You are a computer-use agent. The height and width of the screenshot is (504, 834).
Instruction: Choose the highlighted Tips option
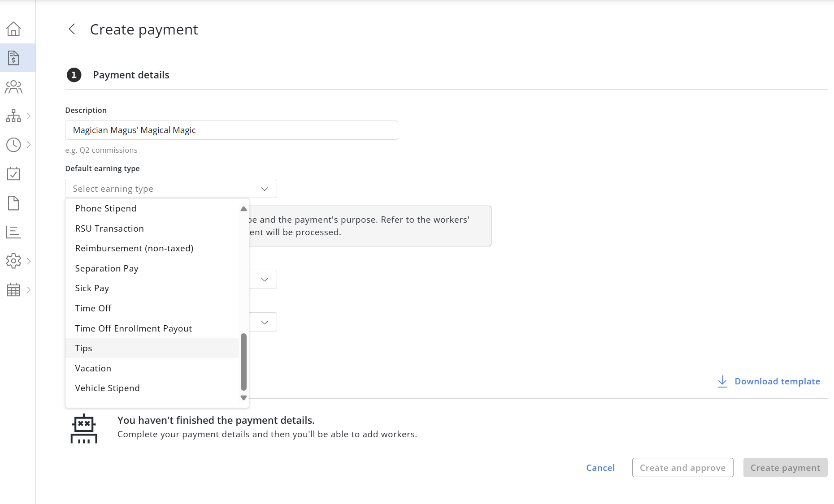[x=152, y=348]
